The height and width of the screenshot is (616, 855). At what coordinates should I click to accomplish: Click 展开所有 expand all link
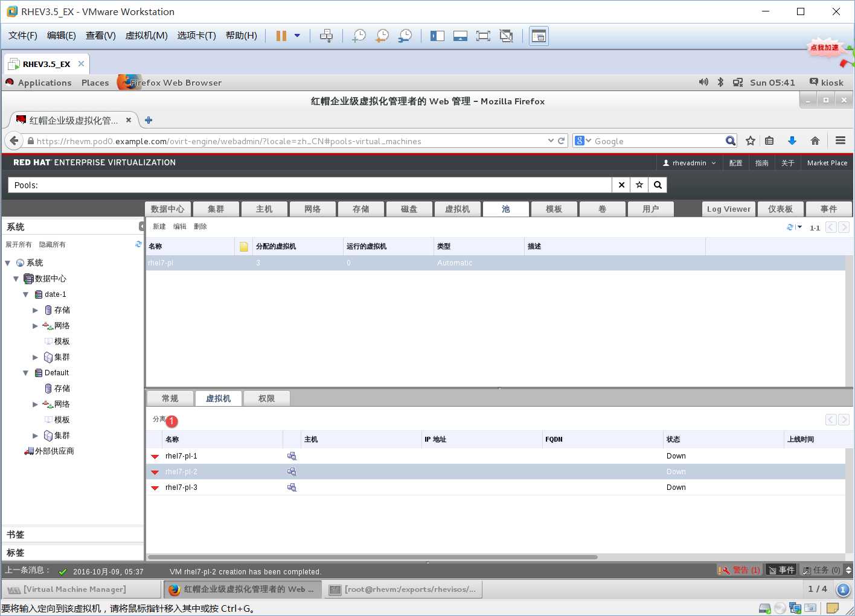click(x=19, y=244)
